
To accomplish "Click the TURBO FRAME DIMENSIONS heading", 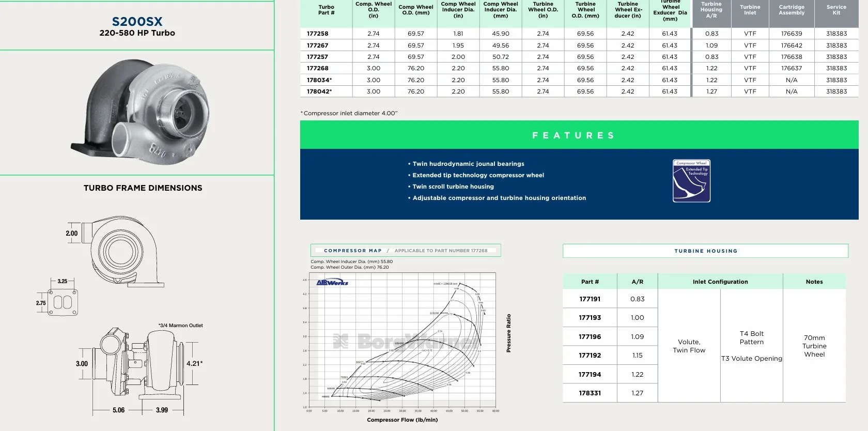I will coord(143,188).
